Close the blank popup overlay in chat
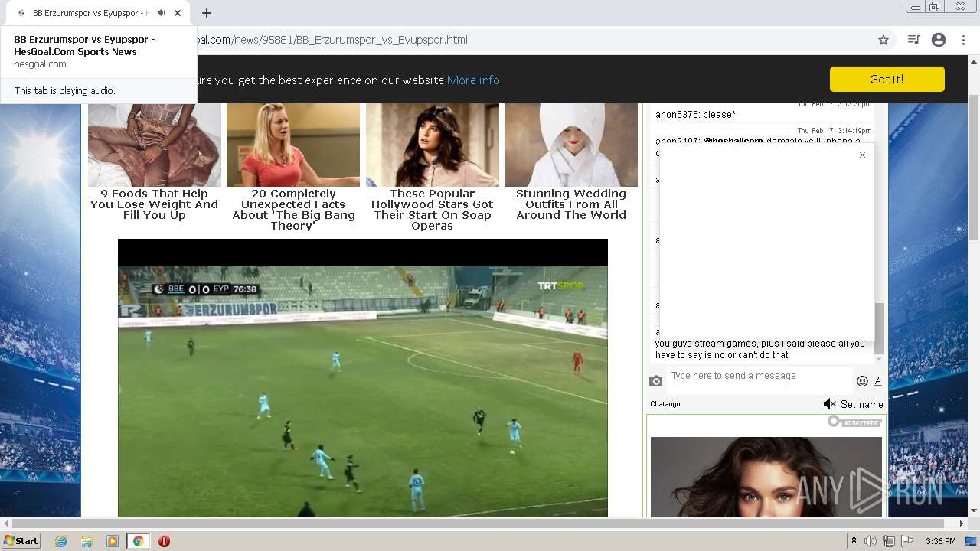This screenshot has width=980, height=551. [862, 155]
